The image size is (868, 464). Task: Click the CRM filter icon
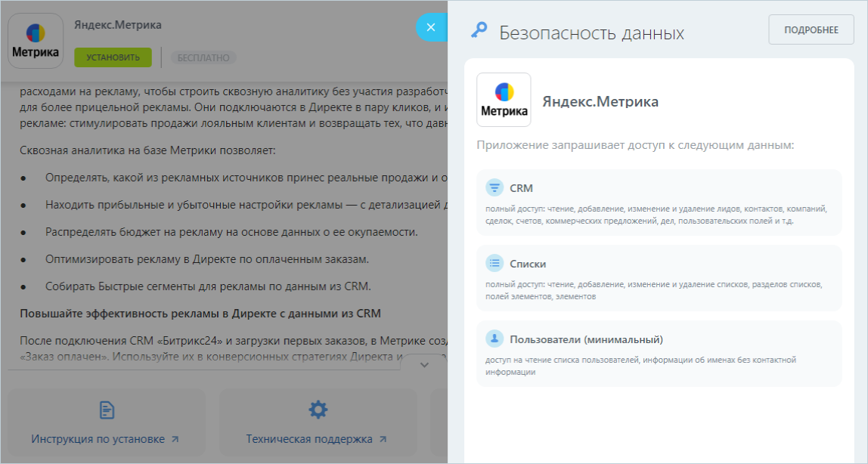click(x=494, y=187)
